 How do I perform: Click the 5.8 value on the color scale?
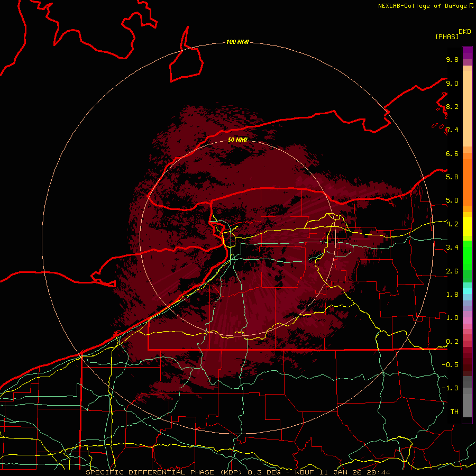[452, 177]
